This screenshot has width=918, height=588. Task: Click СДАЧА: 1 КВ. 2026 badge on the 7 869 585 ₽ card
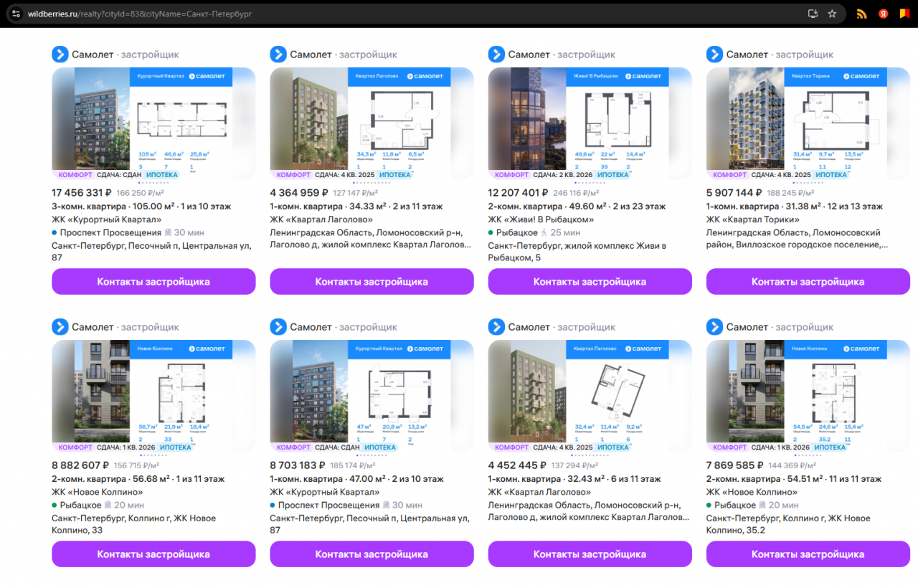coord(781,447)
